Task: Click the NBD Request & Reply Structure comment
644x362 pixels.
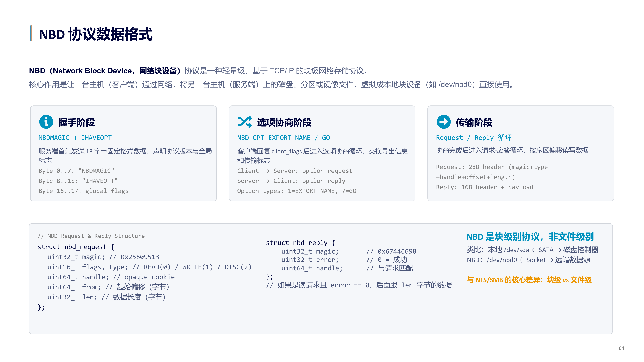Action: click(x=91, y=236)
